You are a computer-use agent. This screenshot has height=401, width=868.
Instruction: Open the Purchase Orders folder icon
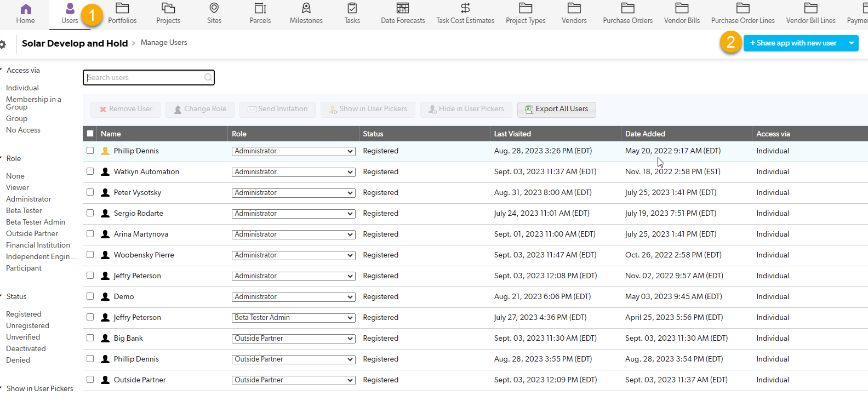(628, 8)
